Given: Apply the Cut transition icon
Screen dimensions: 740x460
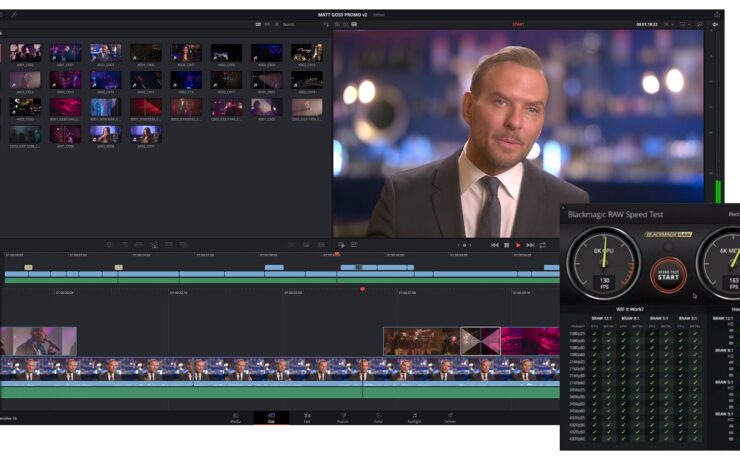Looking at the screenshot, I should (x=291, y=245).
